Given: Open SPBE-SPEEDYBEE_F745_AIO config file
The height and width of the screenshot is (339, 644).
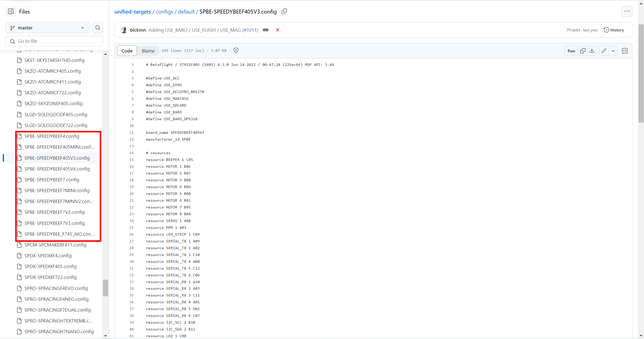Looking at the screenshot, I should click(x=59, y=234).
